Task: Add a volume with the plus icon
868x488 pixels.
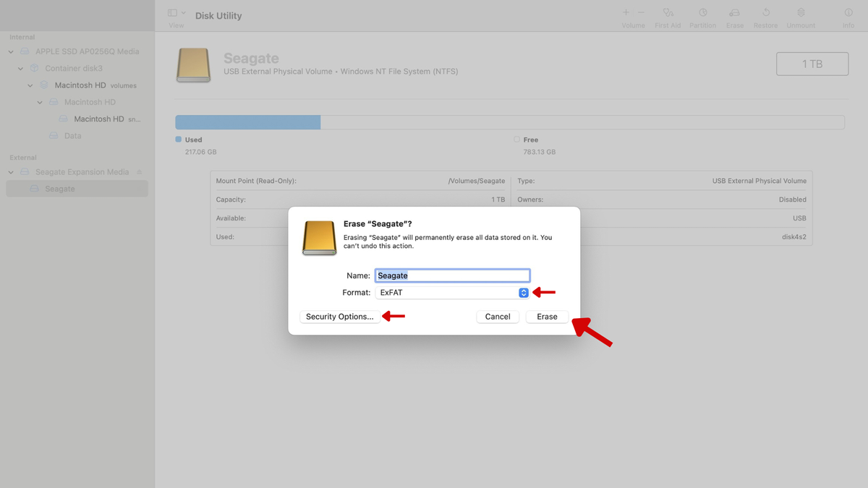Action: coord(625,12)
